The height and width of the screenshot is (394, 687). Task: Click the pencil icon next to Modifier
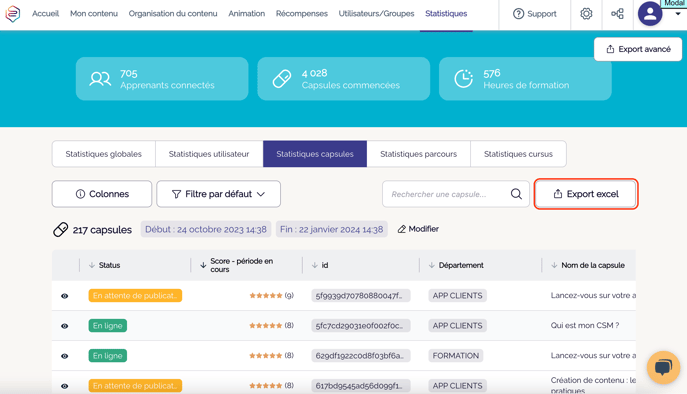(401, 229)
